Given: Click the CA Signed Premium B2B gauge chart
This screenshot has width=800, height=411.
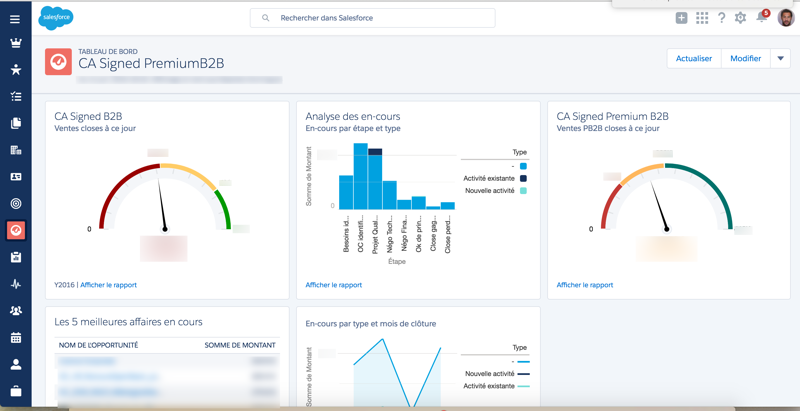Looking at the screenshot, I should point(666,197).
